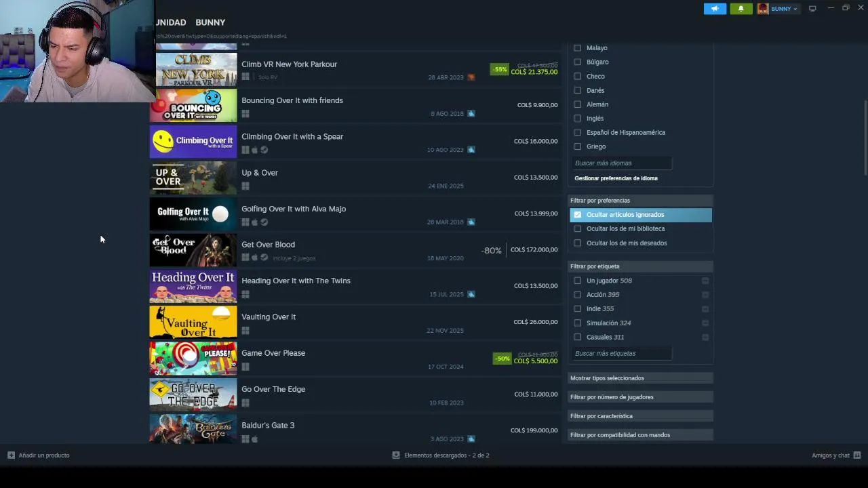Viewport: 868px width, 488px height.
Task: Focus the Buscar más idiomas search field
Action: pyautogui.click(x=623, y=163)
